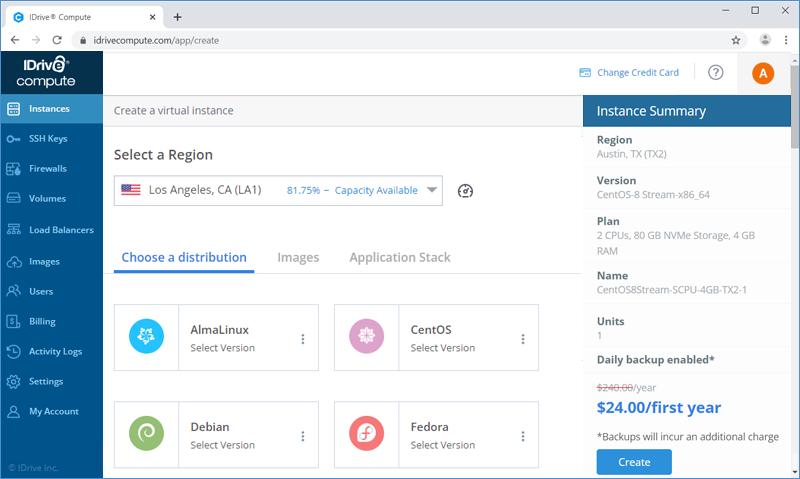Close the IDrive Compute browser tab
This screenshot has width=800, height=479.
tap(152, 17)
